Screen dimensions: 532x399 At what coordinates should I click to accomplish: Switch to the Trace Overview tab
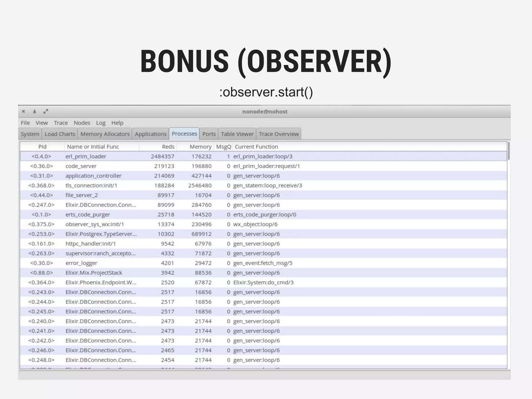(x=279, y=134)
